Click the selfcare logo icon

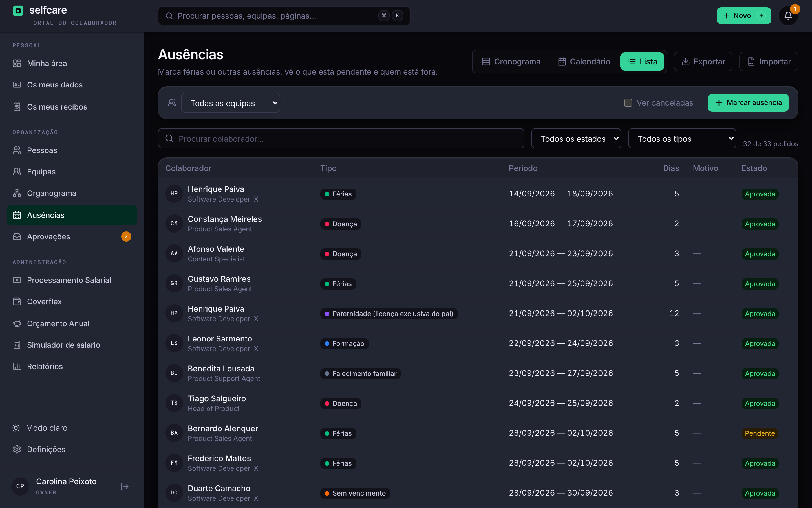click(18, 11)
